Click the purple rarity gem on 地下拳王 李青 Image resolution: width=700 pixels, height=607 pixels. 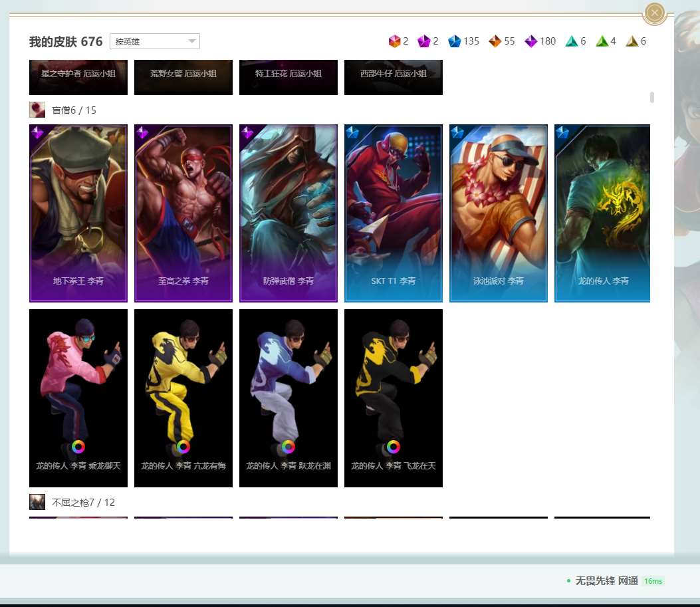(x=37, y=132)
